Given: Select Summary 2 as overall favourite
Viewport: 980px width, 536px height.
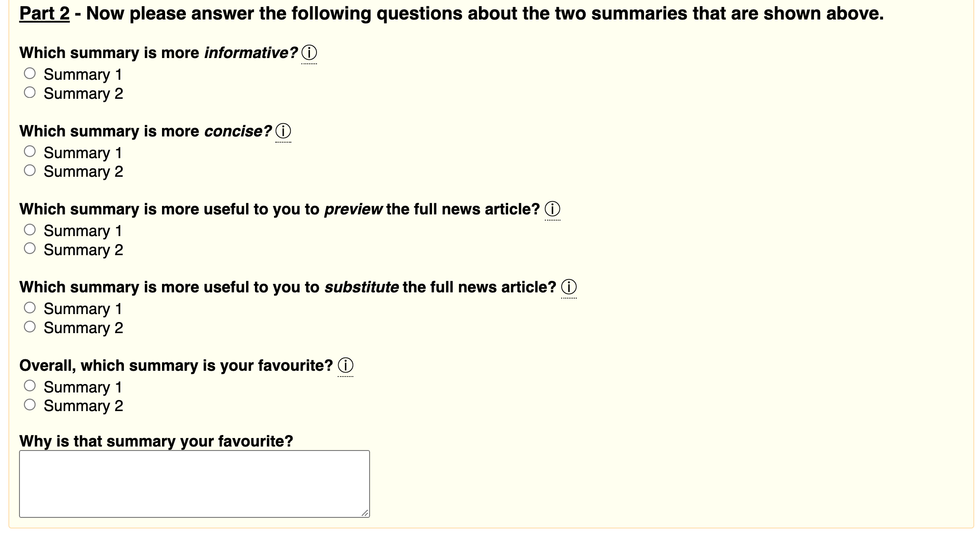Looking at the screenshot, I should 30,405.
